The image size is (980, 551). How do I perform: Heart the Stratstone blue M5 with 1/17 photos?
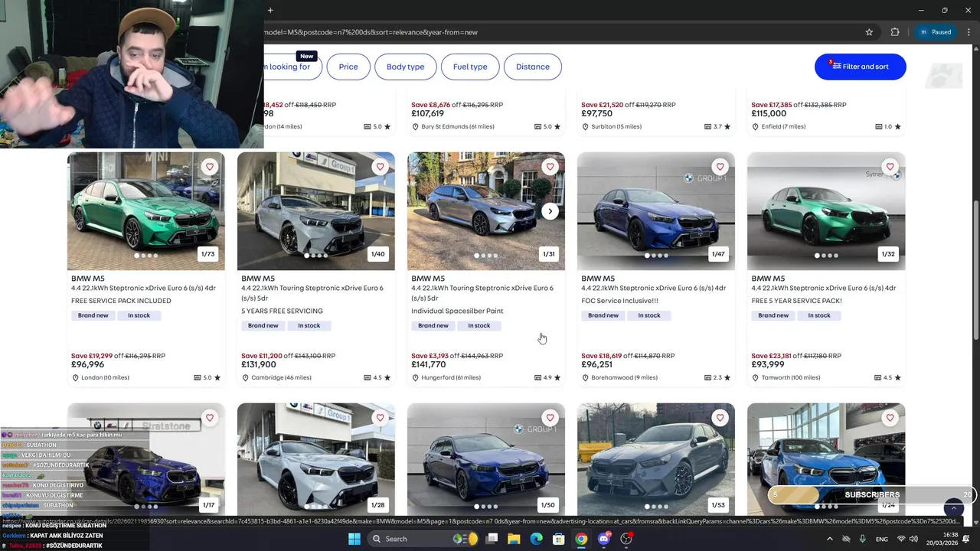210,418
